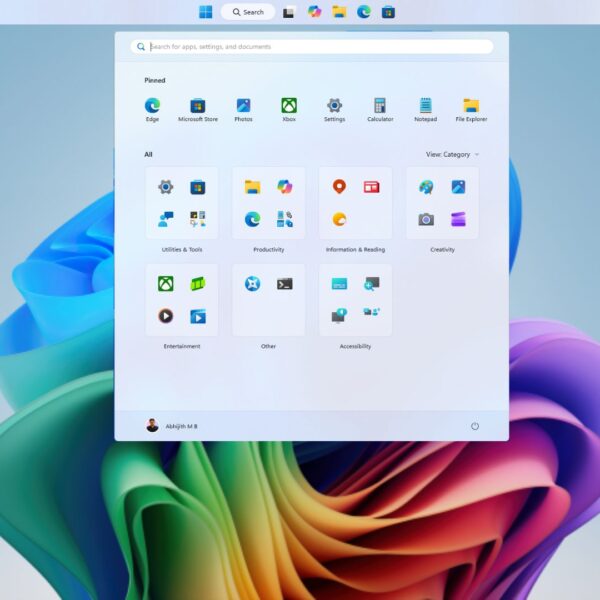Open Settings gear in Utilities & Tools group
This screenshot has width=600, height=600.
[166, 187]
